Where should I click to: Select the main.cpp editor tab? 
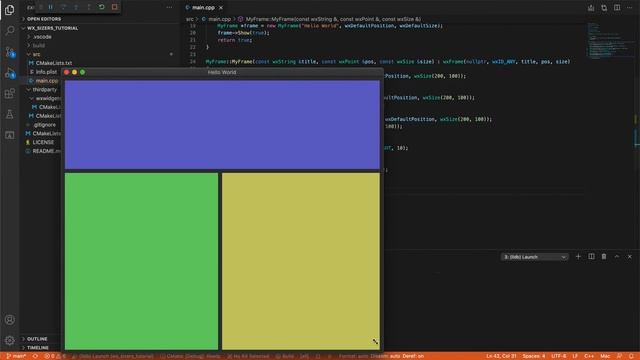pyautogui.click(x=204, y=7)
